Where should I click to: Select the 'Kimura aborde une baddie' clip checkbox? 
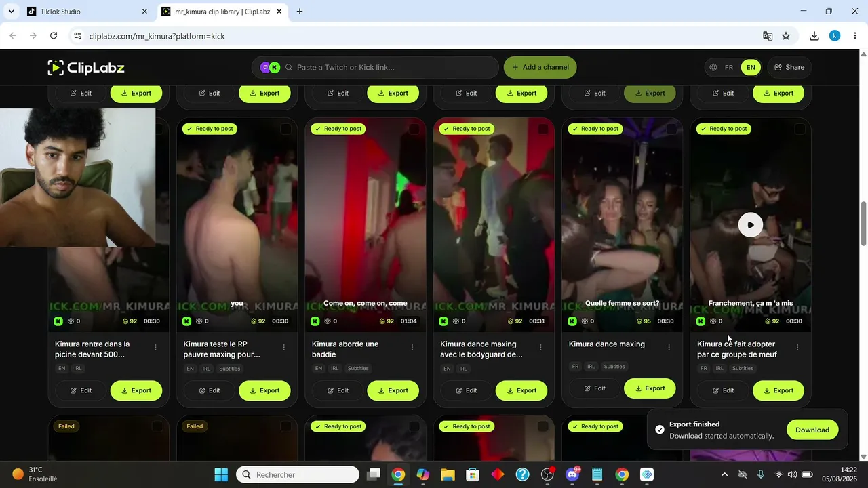(414, 129)
